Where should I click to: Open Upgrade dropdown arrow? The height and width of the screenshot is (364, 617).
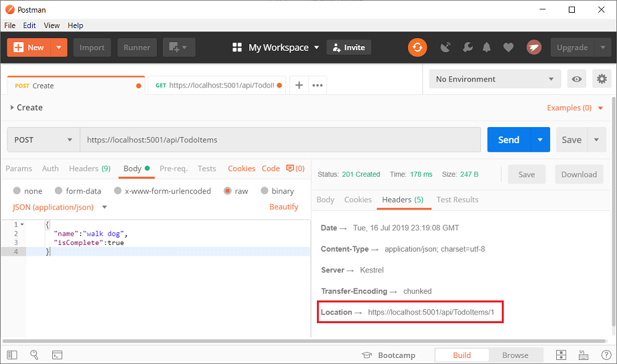click(x=603, y=48)
